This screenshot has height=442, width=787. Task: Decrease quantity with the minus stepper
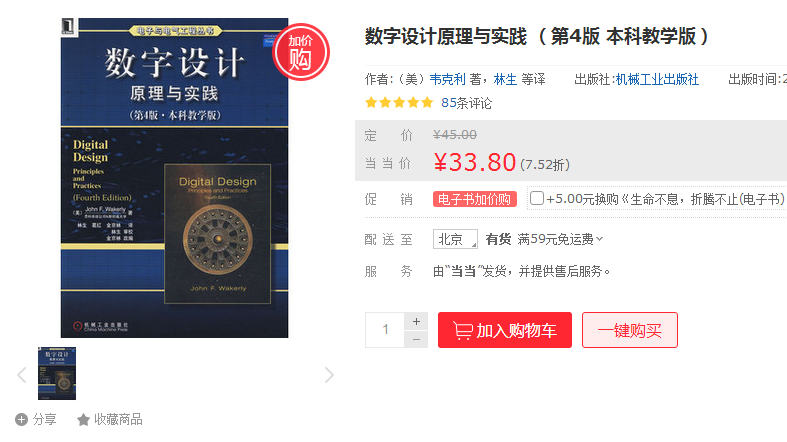click(416, 340)
